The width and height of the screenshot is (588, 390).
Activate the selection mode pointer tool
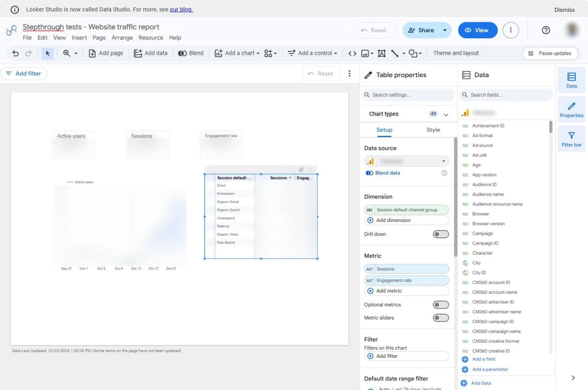coord(47,53)
